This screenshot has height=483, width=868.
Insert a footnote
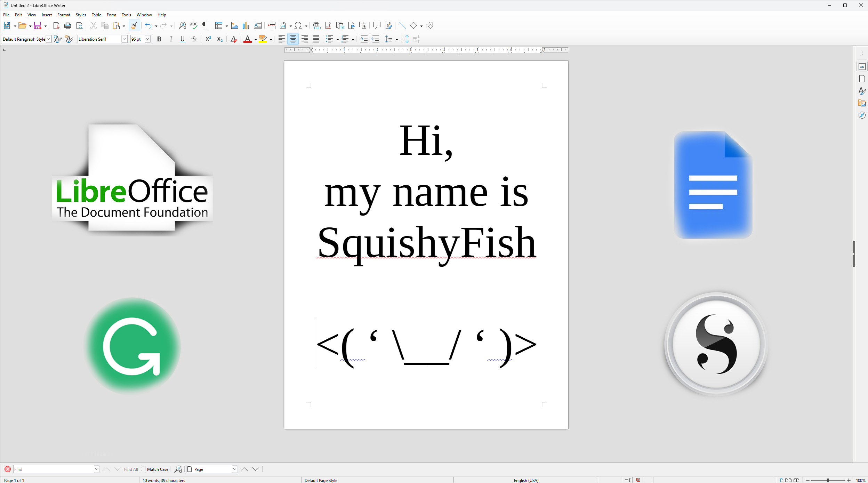(x=328, y=25)
